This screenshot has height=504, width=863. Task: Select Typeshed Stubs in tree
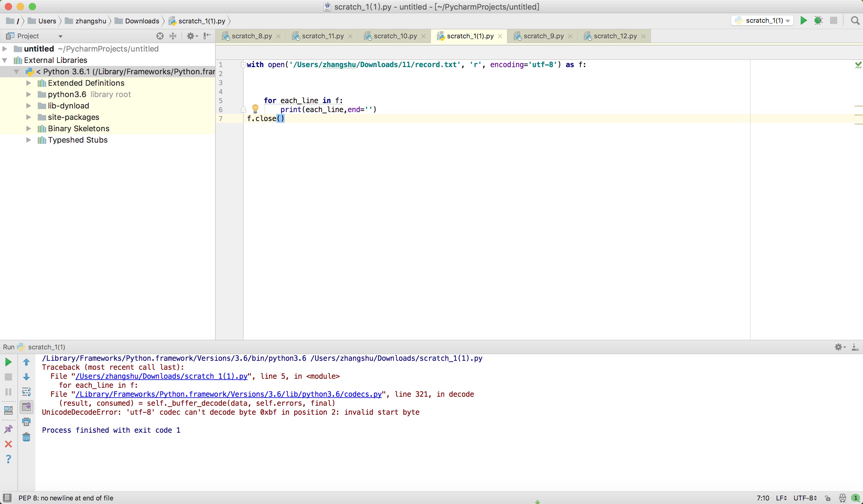click(x=78, y=140)
